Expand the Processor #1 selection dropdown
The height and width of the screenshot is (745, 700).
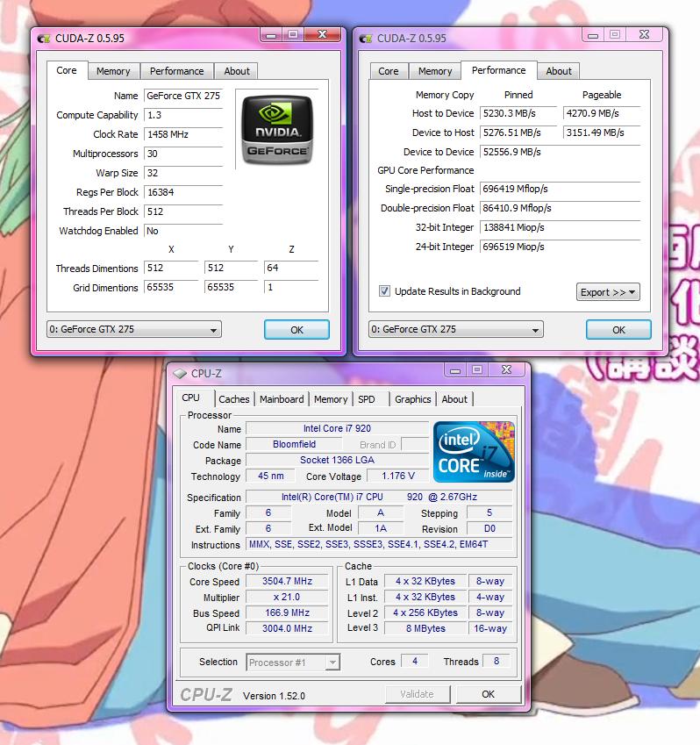tap(293, 663)
